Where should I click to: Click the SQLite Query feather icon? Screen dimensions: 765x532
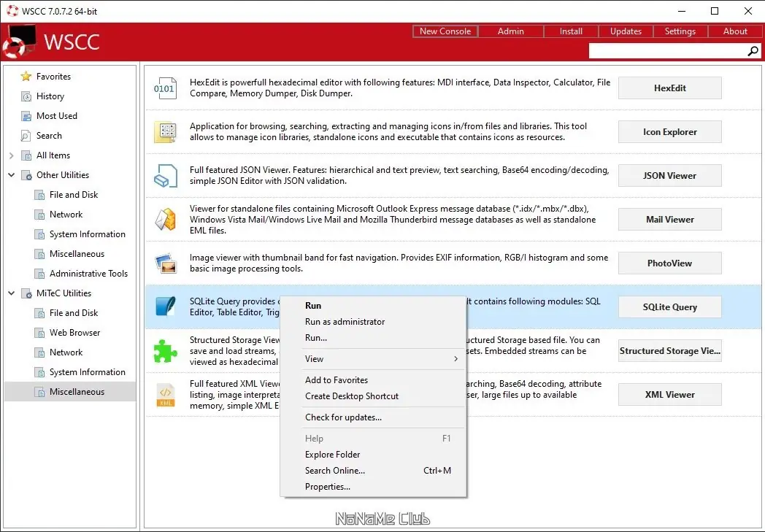[x=165, y=307]
